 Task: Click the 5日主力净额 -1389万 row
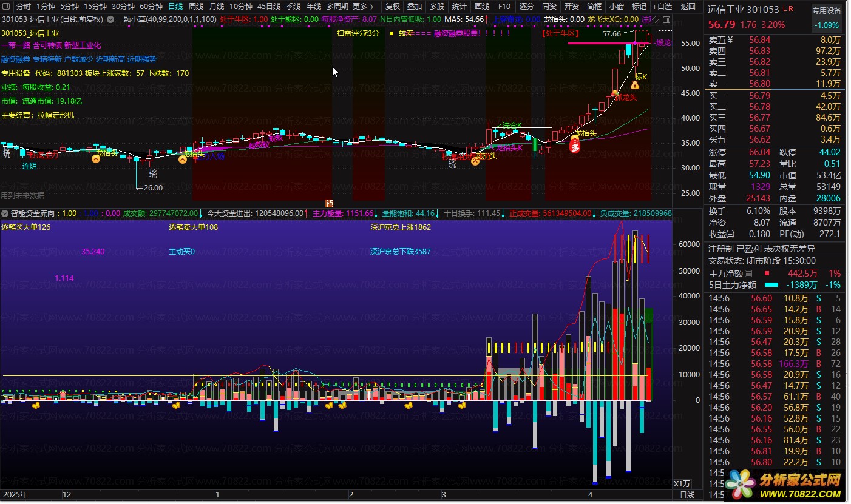pos(775,285)
